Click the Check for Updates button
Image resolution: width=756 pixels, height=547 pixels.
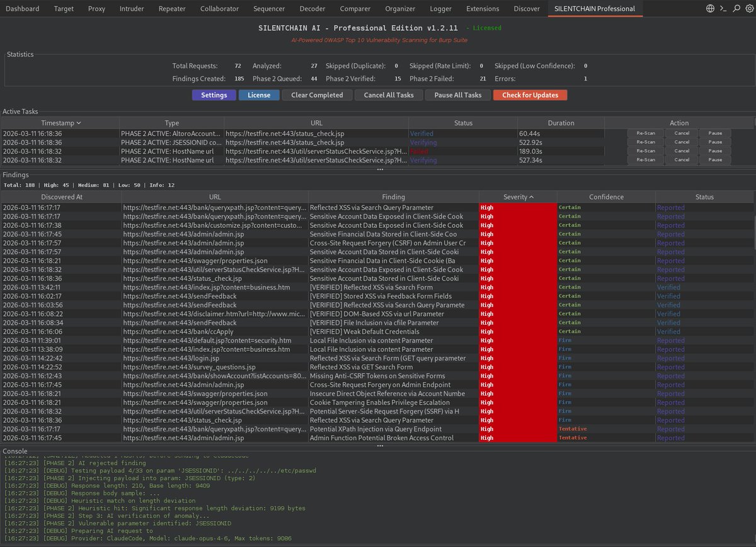click(530, 95)
